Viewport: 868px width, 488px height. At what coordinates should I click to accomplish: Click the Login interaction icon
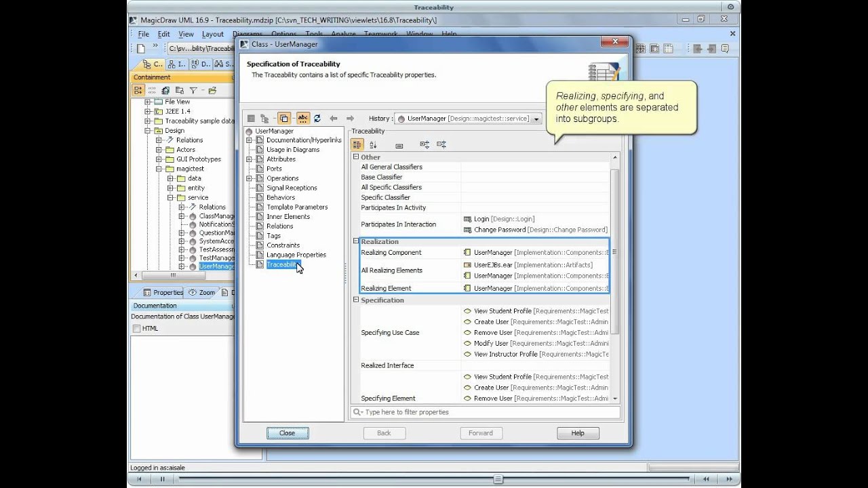click(467, 219)
